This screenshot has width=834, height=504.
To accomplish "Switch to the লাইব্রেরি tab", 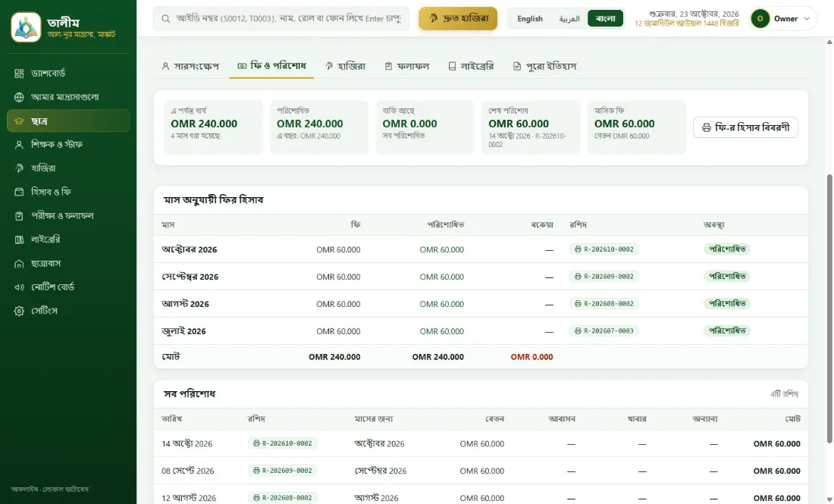I will click(472, 66).
